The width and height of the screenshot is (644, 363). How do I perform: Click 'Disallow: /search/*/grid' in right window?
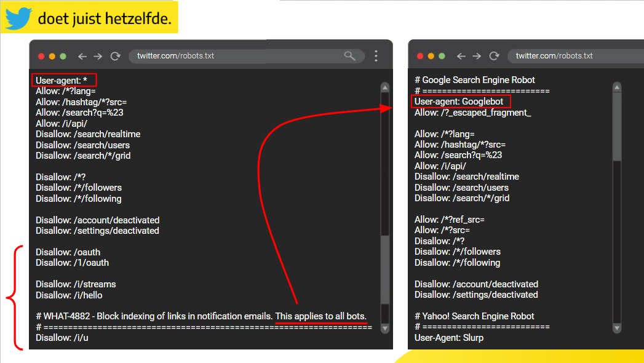(x=462, y=198)
